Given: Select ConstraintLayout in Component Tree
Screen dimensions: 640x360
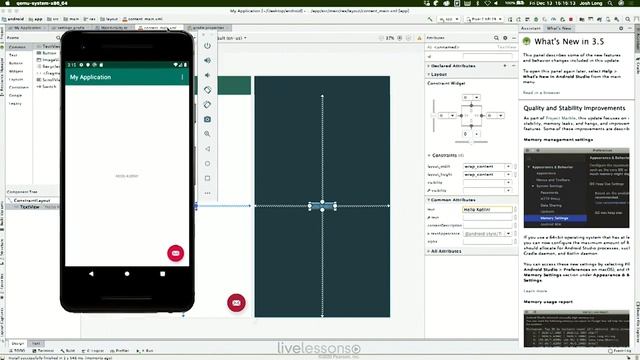Looking at the screenshot, I should pyautogui.click(x=31, y=200).
